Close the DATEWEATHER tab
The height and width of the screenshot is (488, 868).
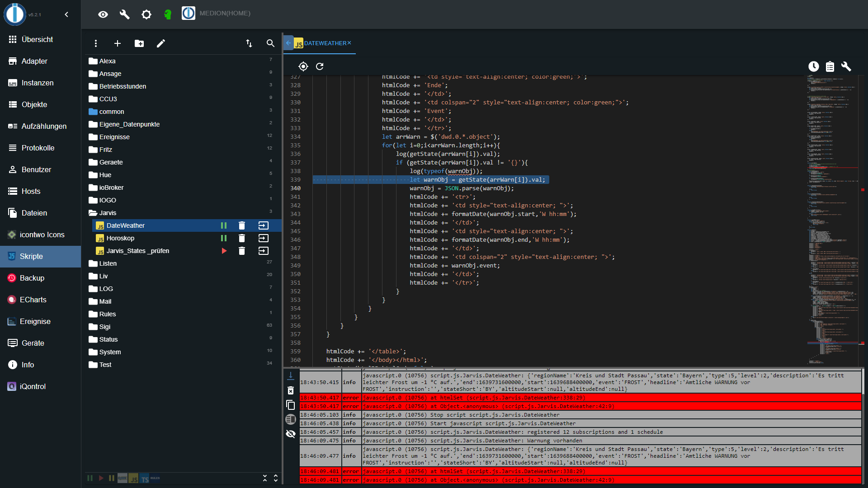point(349,43)
